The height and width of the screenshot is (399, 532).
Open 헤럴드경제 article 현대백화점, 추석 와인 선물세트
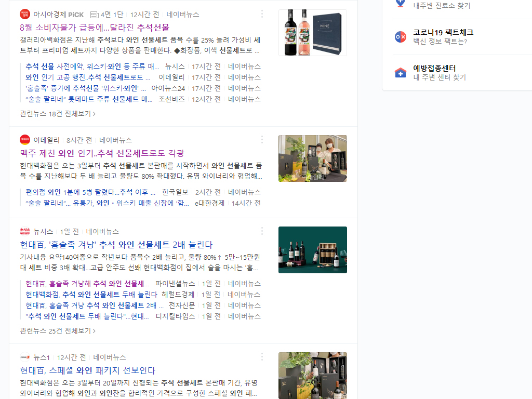(91, 294)
